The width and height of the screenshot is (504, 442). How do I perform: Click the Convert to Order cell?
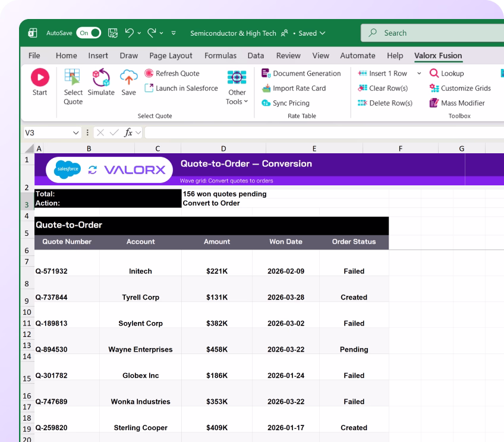(211, 203)
